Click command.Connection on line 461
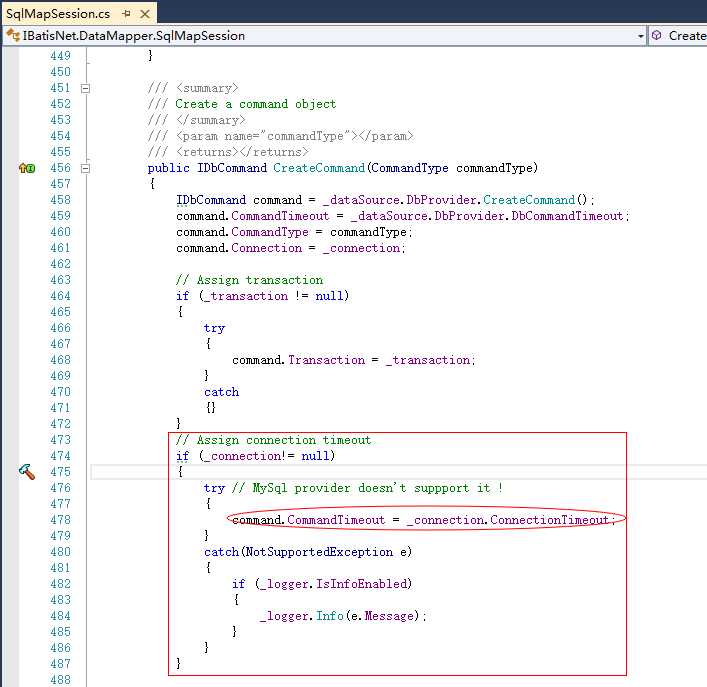 (x=239, y=248)
